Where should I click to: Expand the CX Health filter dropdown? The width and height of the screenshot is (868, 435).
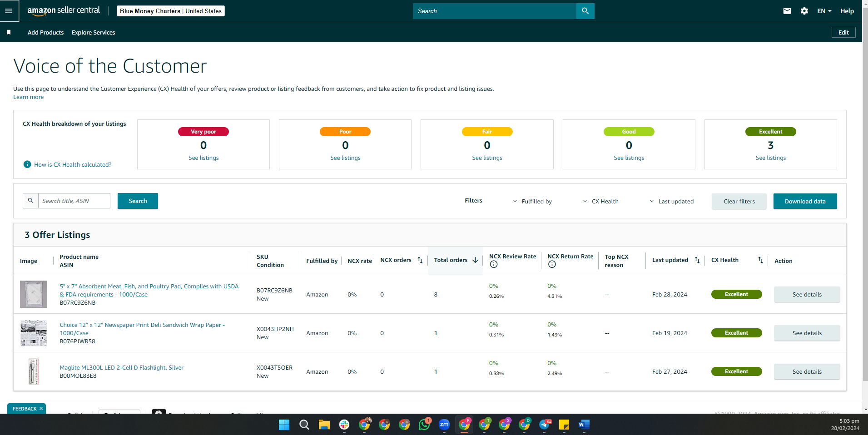coord(600,201)
